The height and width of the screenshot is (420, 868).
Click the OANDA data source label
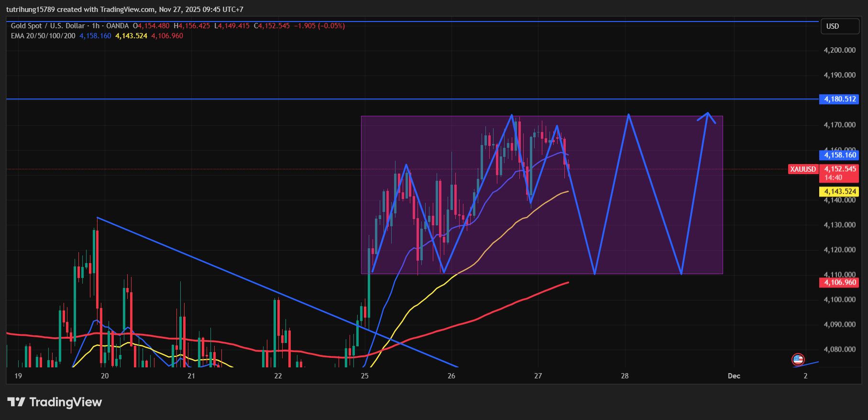[x=118, y=26]
